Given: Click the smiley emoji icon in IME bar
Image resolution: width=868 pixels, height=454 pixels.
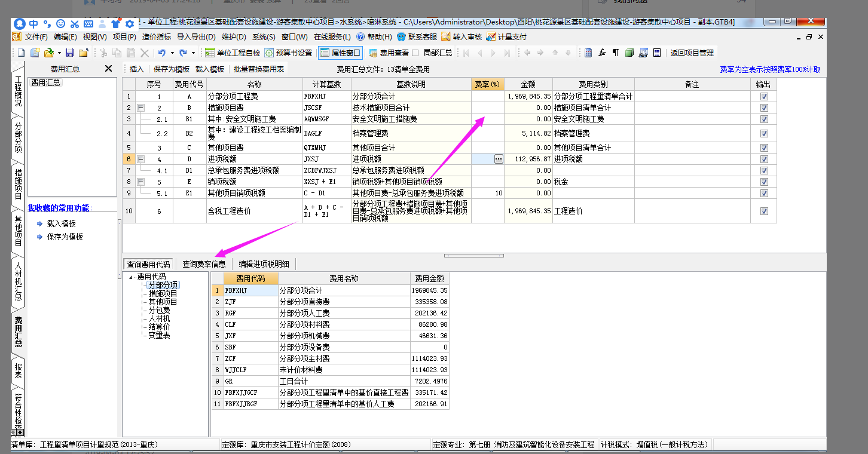Looking at the screenshot, I should tap(60, 24).
